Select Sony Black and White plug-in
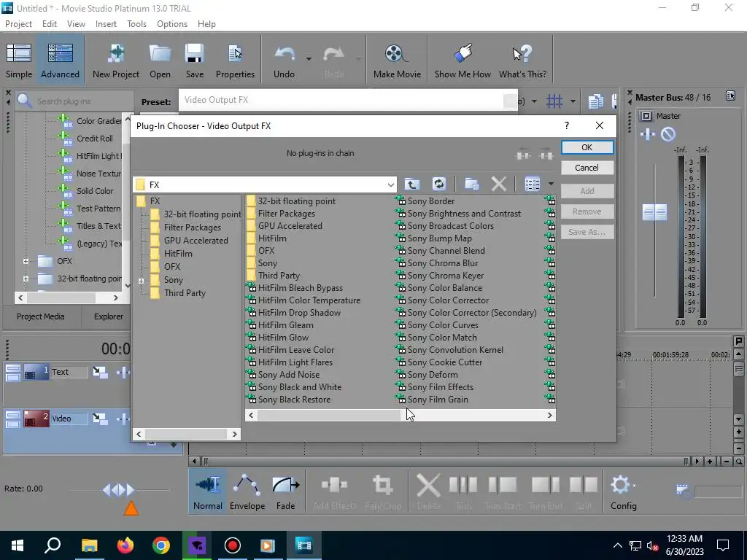The height and width of the screenshot is (560, 747). coord(300,386)
